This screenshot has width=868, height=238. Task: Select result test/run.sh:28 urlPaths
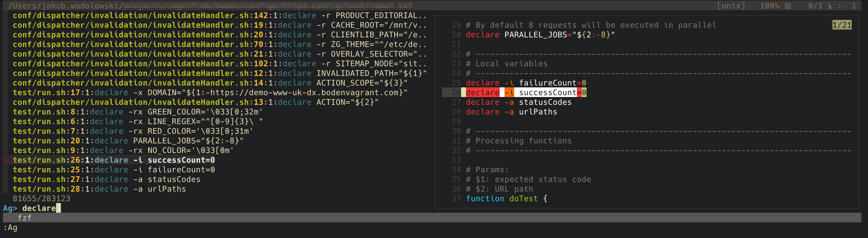tap(99, 189)
